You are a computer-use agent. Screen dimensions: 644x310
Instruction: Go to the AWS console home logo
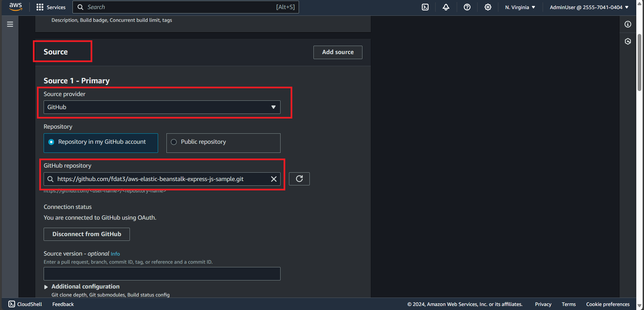point(15,7)
